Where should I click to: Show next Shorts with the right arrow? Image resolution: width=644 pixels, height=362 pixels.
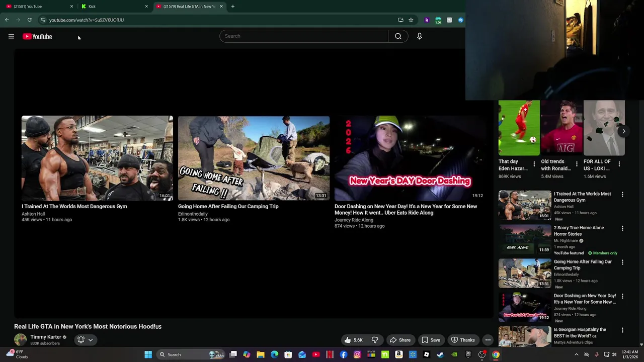pyautogui.click(x=623, y=131)
